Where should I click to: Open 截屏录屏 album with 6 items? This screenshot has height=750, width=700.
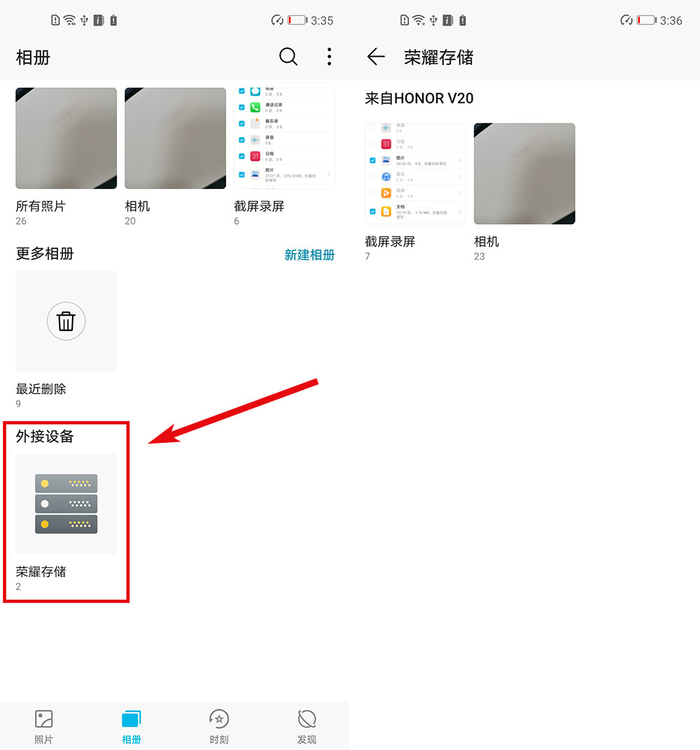pos(284,139)
